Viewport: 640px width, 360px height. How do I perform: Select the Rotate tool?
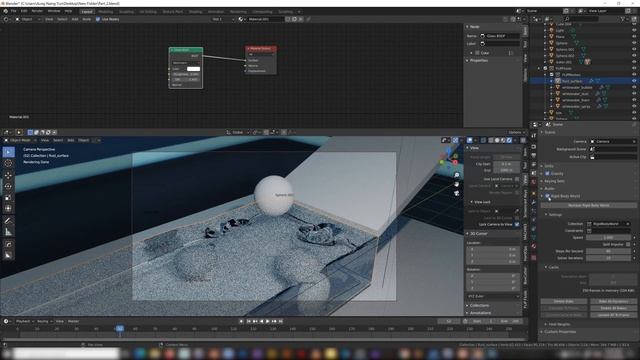pyautogui.click(x=8, y=186)
